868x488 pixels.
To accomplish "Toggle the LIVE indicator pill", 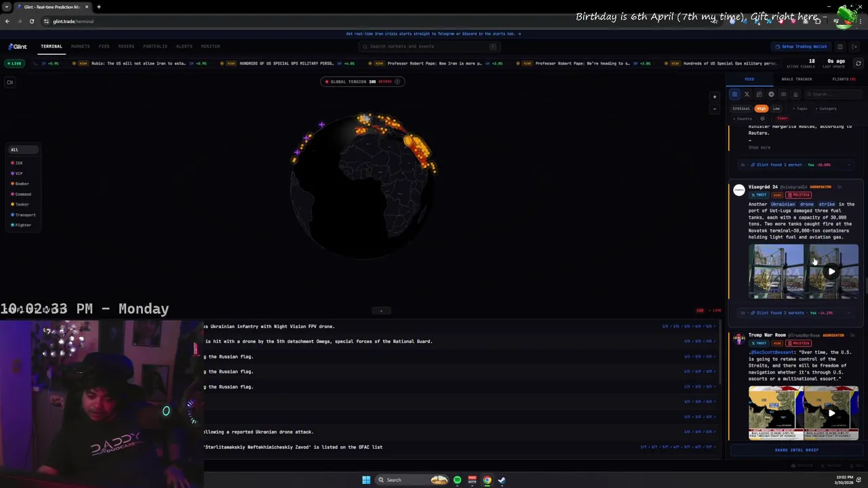I will [14, 63].
